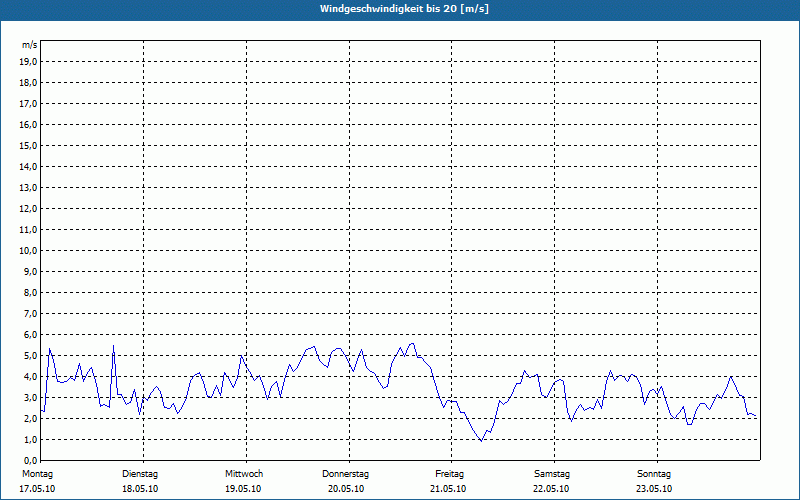800x500 pixels.
Task: Click the date 19.05.10
Action: pos(243,489)
